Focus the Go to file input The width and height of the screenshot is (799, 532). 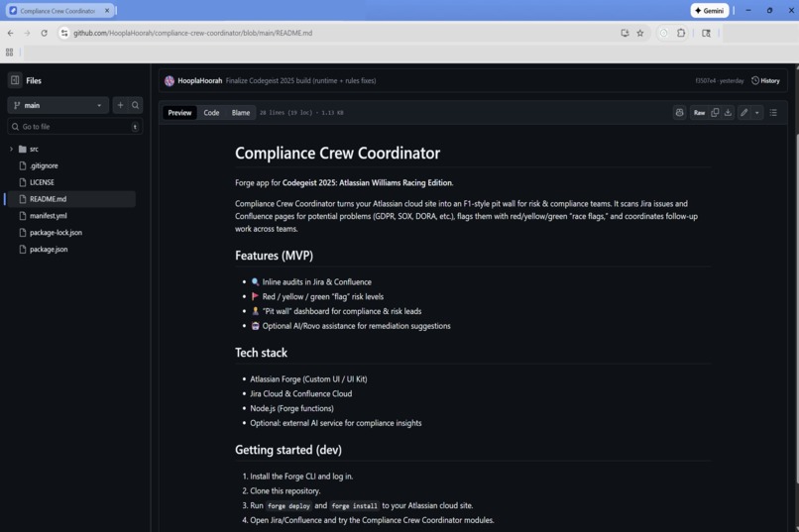click(75, 127)
